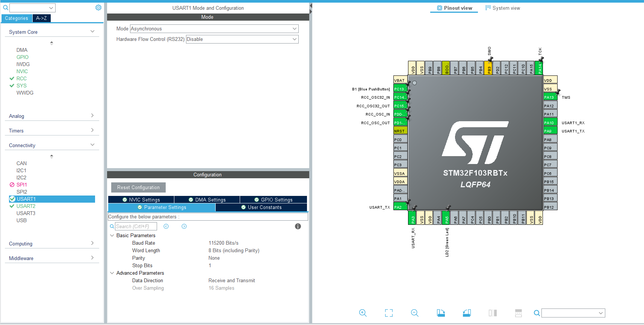Collapse Advanced Parameters group

click(112, 273)
